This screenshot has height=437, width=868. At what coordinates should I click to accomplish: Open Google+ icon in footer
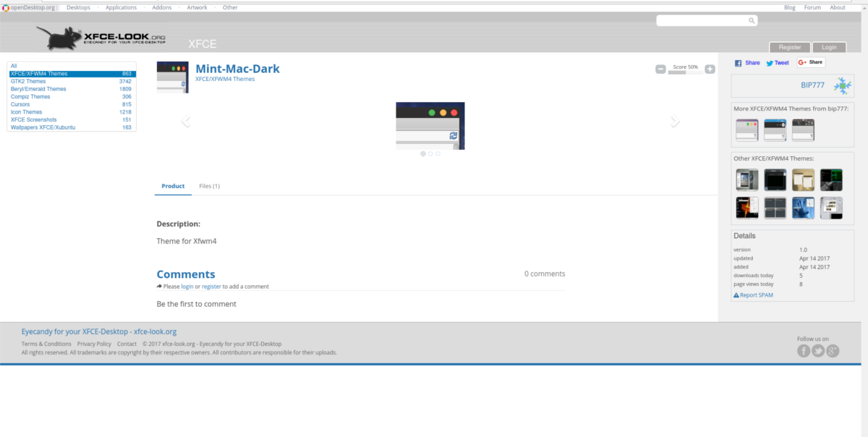coord(833,351)
